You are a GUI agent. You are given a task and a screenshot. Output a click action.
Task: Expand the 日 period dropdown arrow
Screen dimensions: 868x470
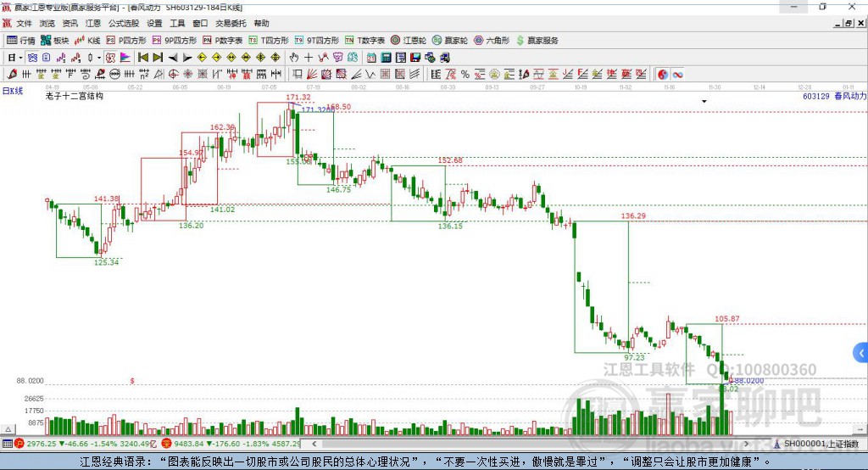tap(20, 58)
